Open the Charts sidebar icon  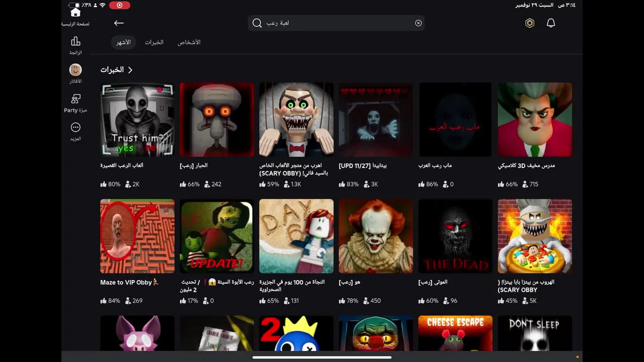pos(75,41)
